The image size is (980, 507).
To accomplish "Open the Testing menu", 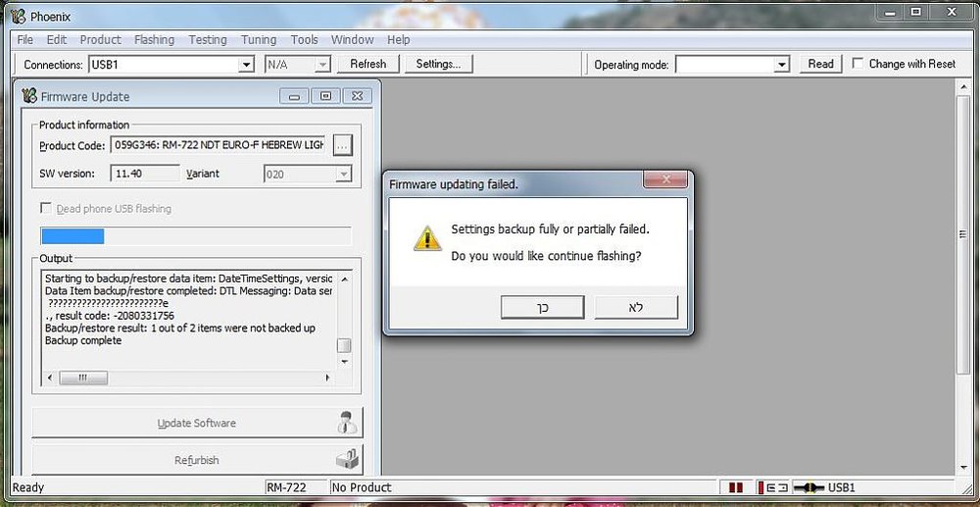I will tap(208, 39).
